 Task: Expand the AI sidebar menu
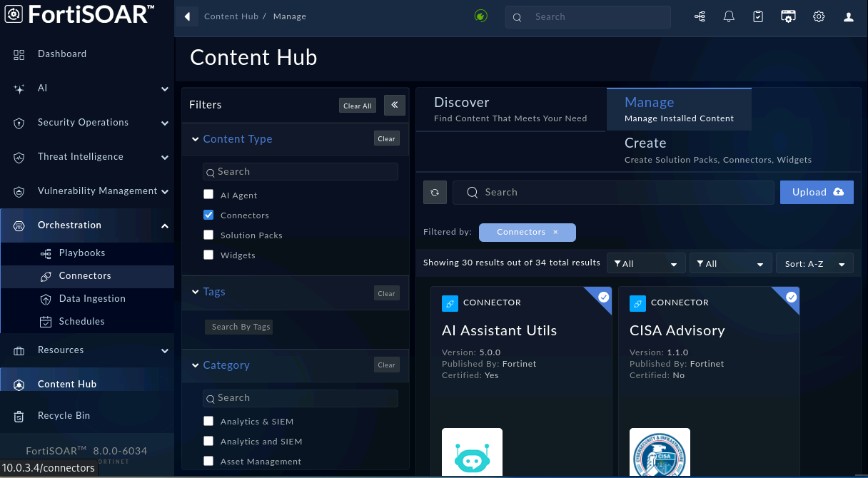(x=165, y=89)
